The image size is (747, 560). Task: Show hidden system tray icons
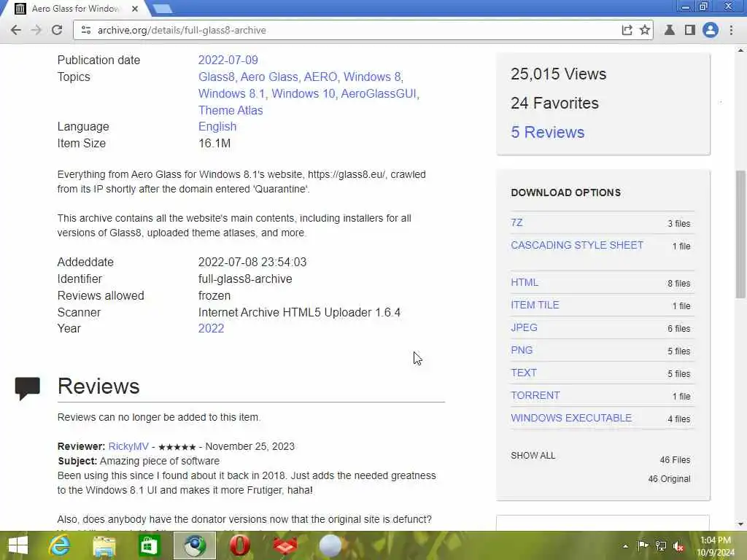(x=625, y=546)
